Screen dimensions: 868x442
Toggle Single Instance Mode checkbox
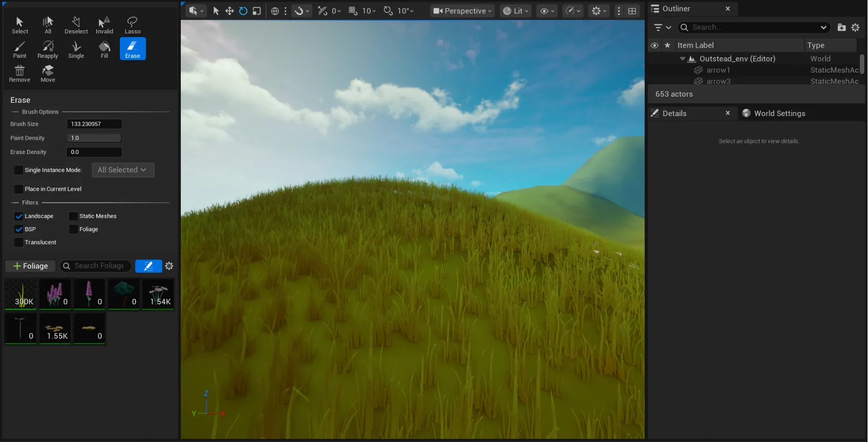point(19,170)
